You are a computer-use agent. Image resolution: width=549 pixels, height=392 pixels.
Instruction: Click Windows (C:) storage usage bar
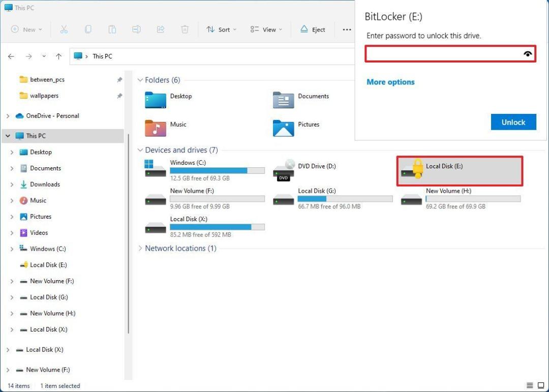pos(217,171)
